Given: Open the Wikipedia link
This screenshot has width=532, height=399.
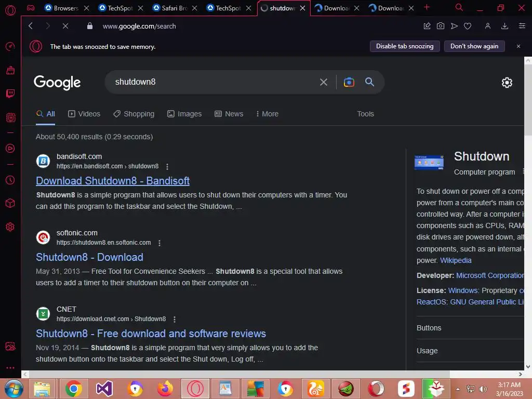Looking at the screenshot, I should [x=455, y=260].
